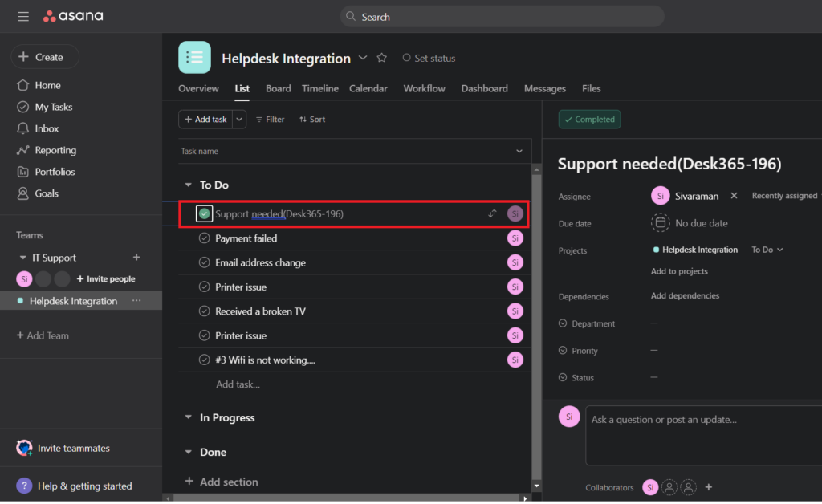
Task: Click the subtask icon on the Support needed row
Action: tap(492, 213)
